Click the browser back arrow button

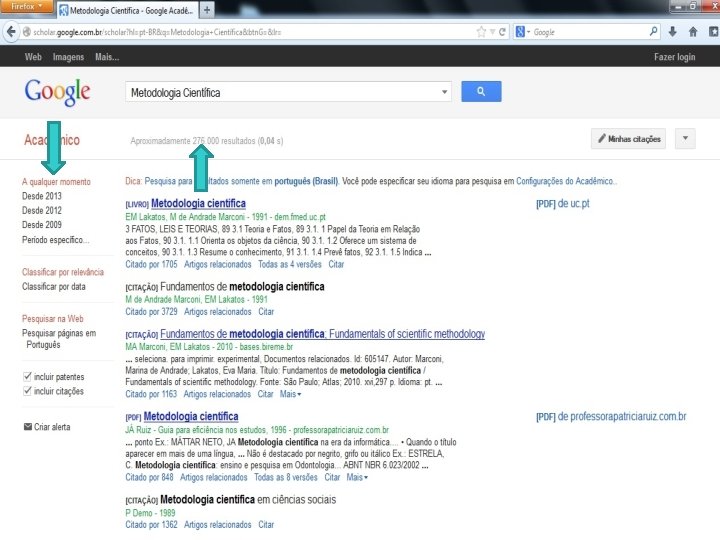(x=11, y=32)
